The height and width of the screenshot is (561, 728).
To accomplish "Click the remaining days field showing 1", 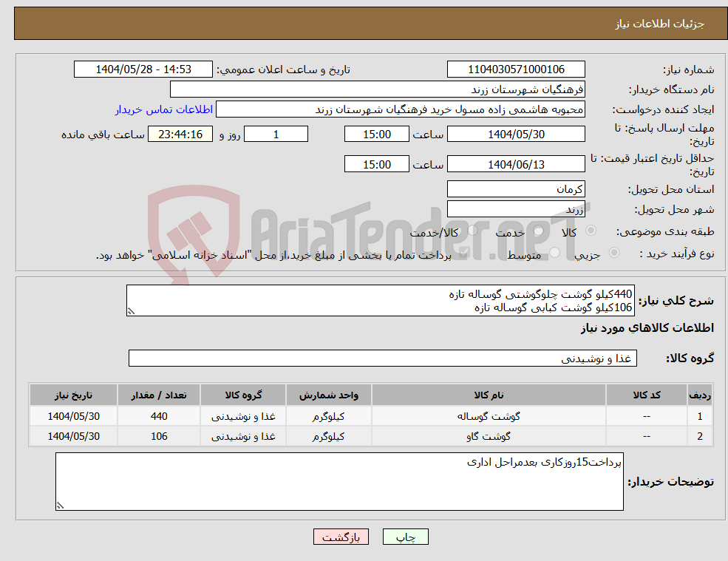I will [276, 135].
